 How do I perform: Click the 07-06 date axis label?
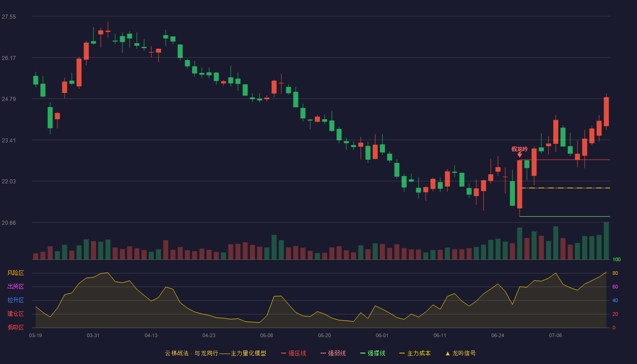(x=556, y=335)
